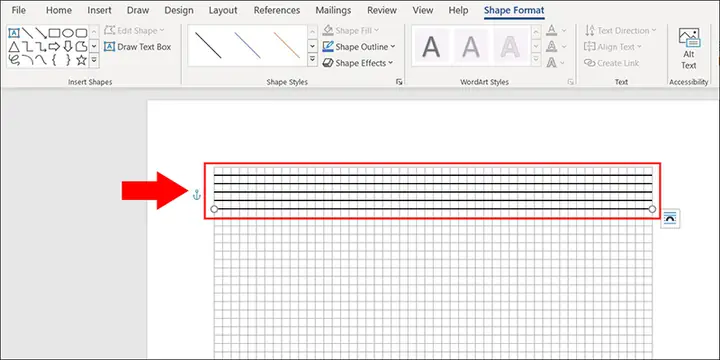
Task: Click the Draw Text Box button
Action: pos(137,47)
